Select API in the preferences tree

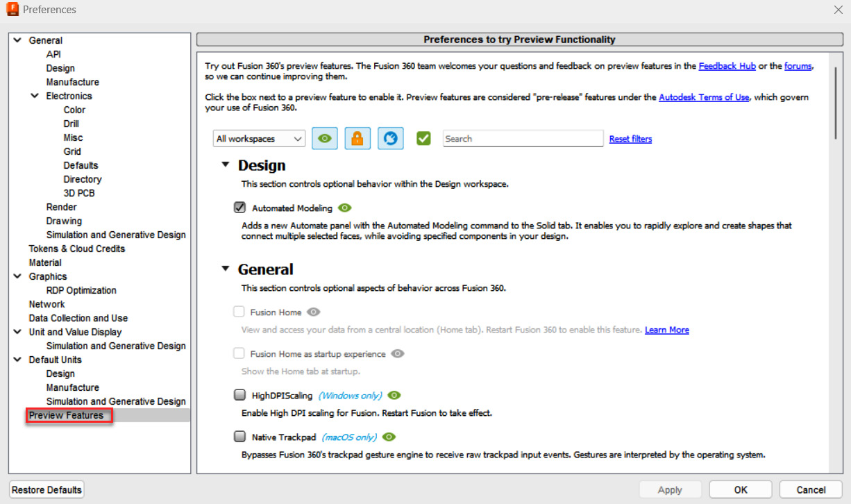(x=54, y=54)
